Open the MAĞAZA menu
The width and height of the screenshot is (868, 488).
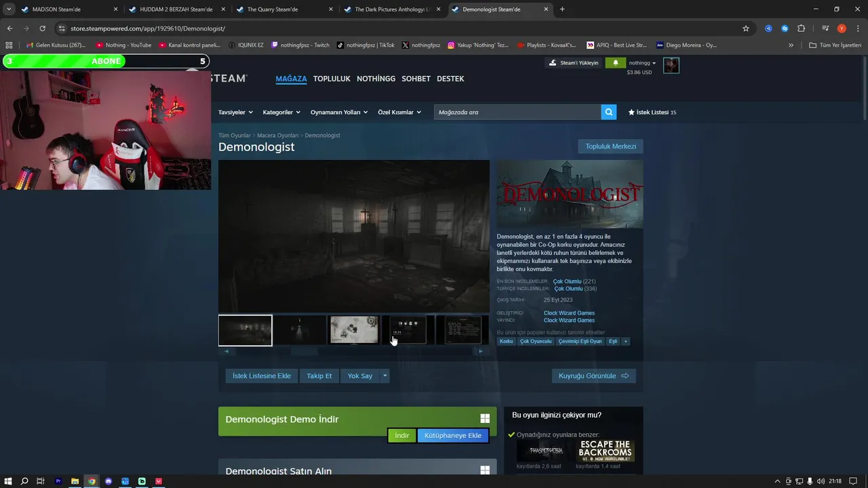point(291,79)
